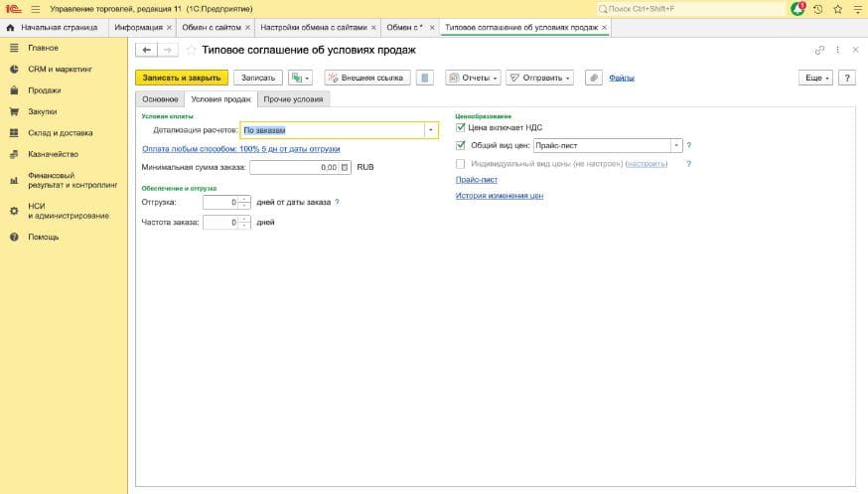Click in Частота заказа input field
Viewport: 868px width, 494px height.
(x=220, y=222)
